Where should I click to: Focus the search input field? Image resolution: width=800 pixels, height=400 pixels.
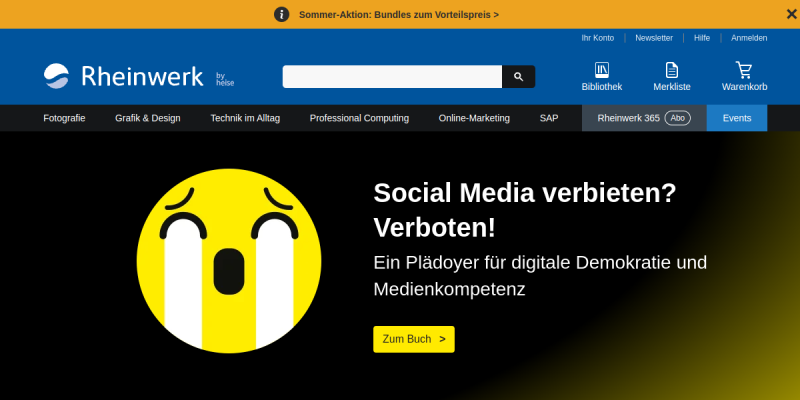click(x=392, y=77)
